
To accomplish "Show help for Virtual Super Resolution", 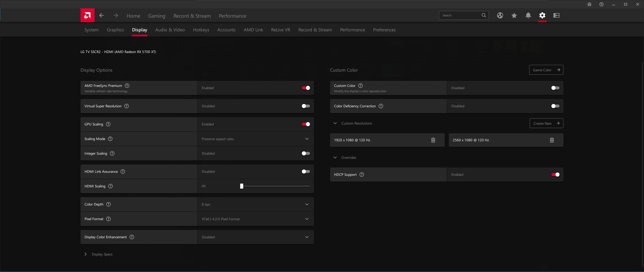I will [127, 106].
